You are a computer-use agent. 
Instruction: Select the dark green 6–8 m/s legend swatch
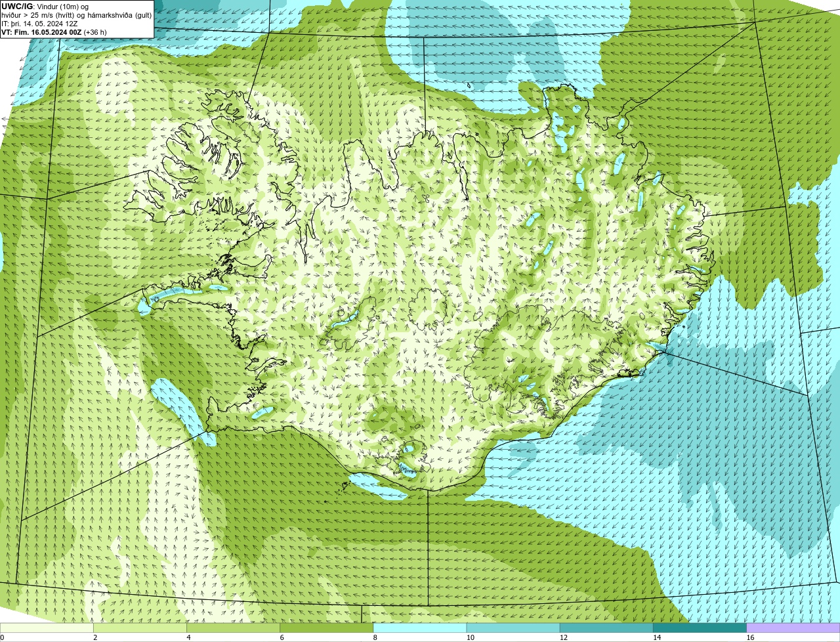pos(326,628)
